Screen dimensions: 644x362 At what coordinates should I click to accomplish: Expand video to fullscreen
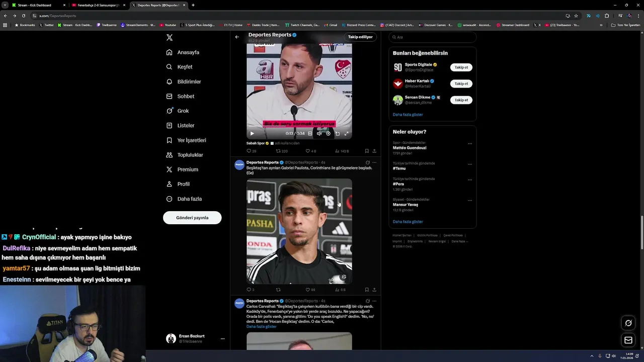346,133
